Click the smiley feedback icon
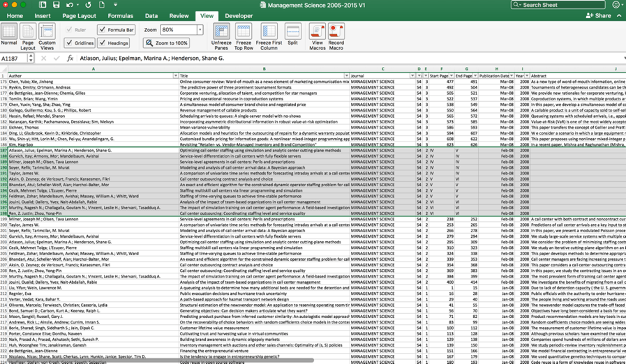Screen dimensions: 626x364 616,5
